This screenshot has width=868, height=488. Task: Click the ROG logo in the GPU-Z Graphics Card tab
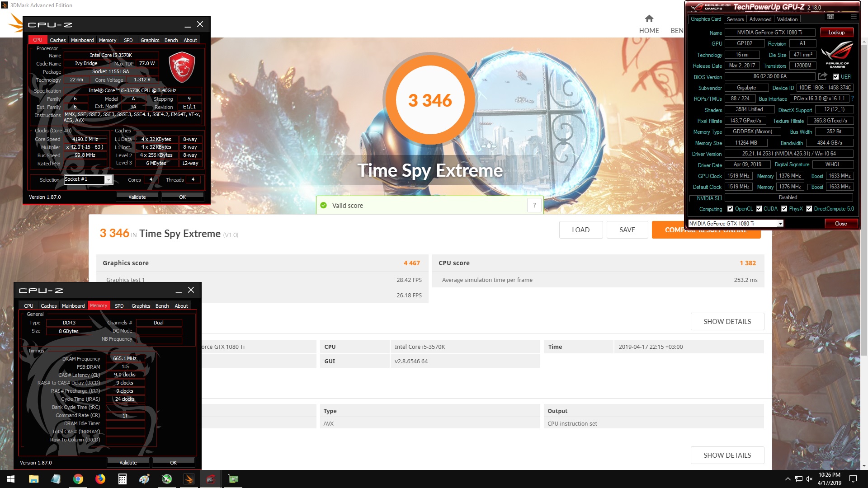click(837, 54)
